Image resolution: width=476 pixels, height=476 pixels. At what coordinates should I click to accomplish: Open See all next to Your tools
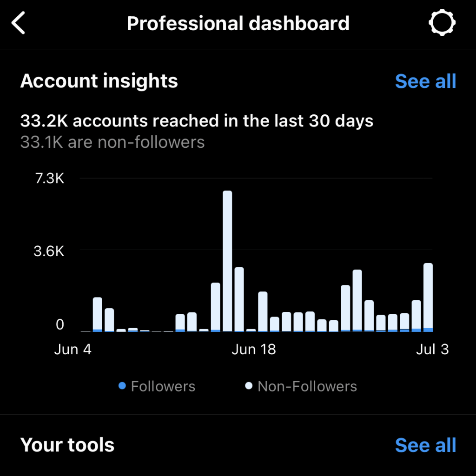(425, 445)
